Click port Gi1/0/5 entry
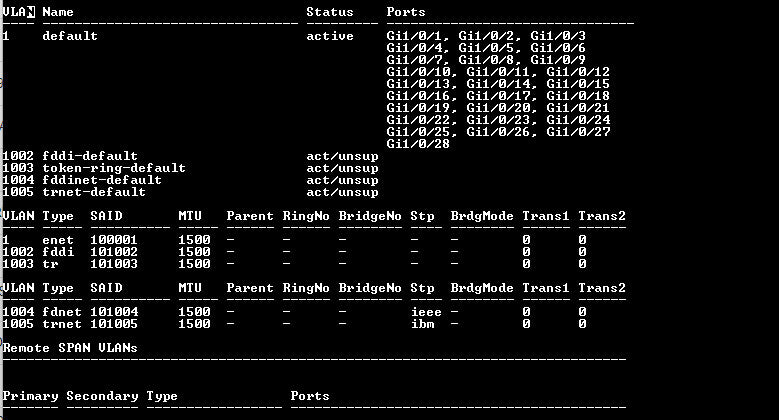The width and height of the screenshot is (779, 420). tap(488, 48)
